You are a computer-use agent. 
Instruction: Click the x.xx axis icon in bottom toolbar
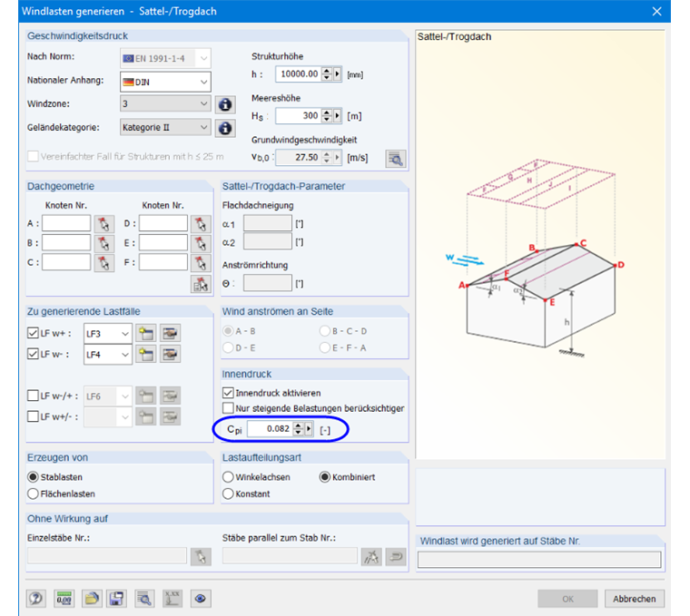pos(172,599)
